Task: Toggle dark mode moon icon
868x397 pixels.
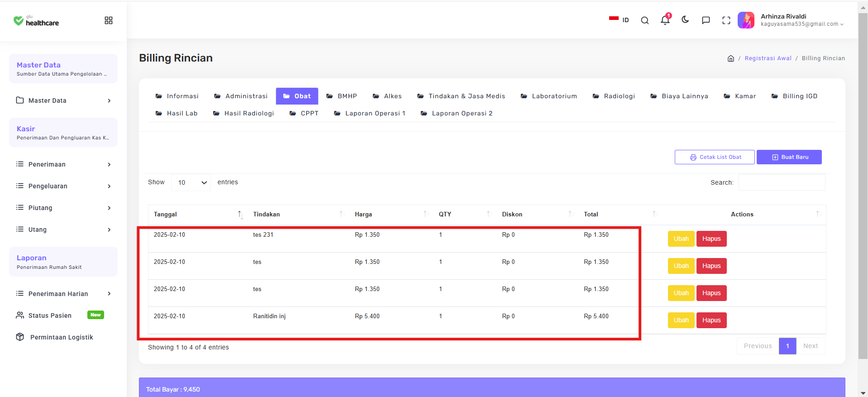Action: pyautogui.click(x=685, y=20)
